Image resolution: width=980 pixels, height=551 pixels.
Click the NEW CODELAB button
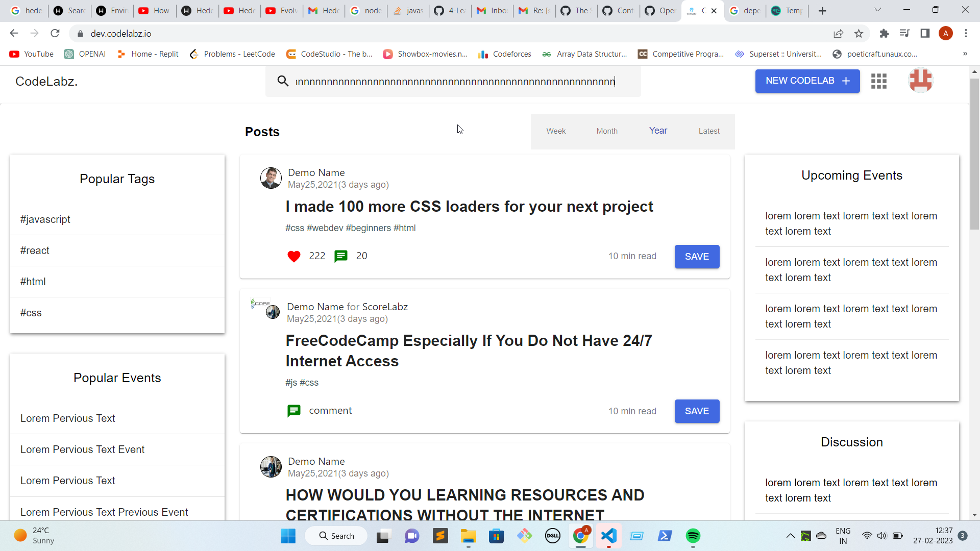[x=807, y=81]
